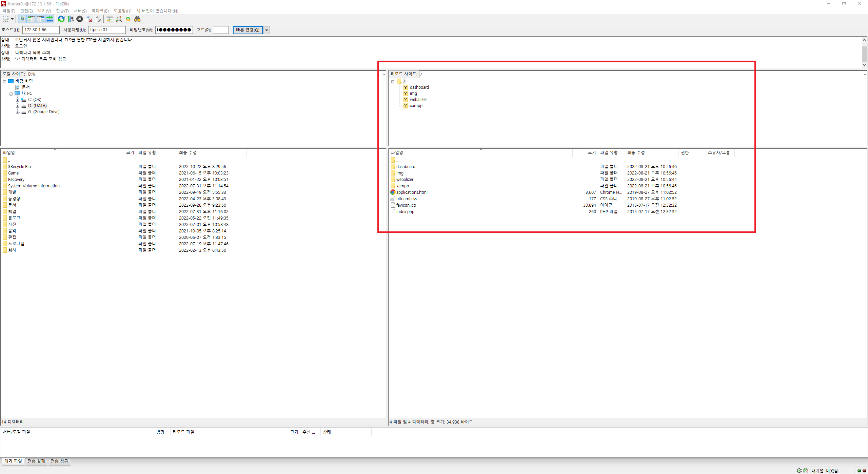The height and width of the screenshot is (474, 868).
Task: Click the binoculars file search icon
Action: (x=137, y=19)
